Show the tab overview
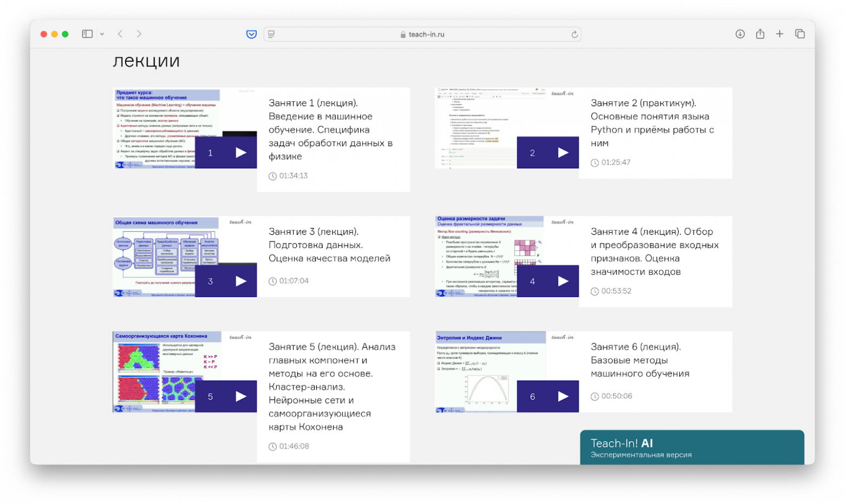The height and width of the screenshot is (504, 845). 800,34
